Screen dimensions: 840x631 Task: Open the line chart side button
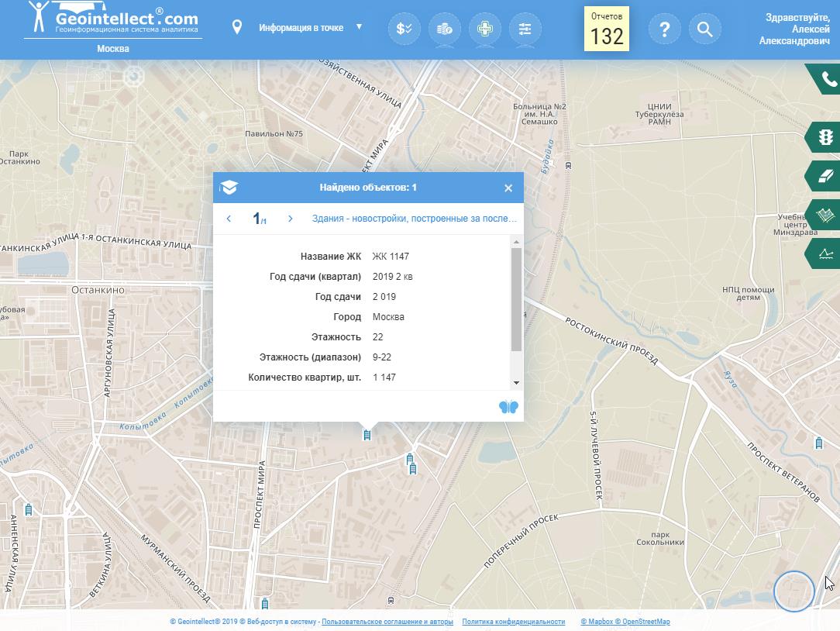[x=826, y=253]
